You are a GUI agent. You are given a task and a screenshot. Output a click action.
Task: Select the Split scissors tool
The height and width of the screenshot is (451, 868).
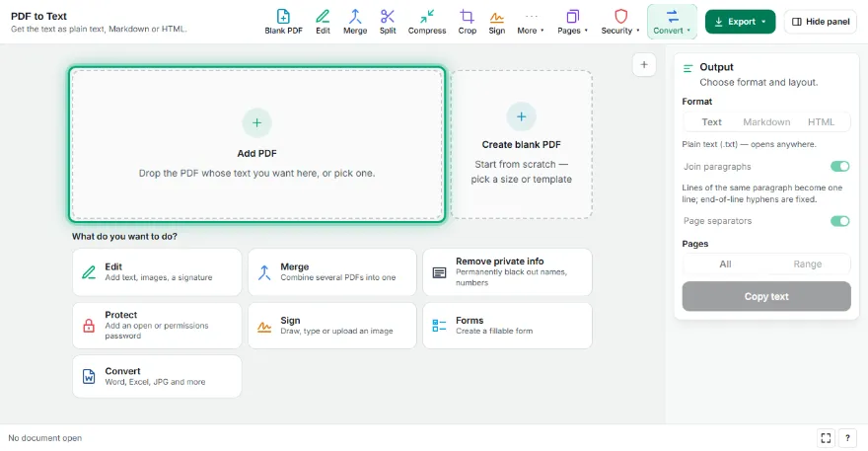[x=388, y=22]
